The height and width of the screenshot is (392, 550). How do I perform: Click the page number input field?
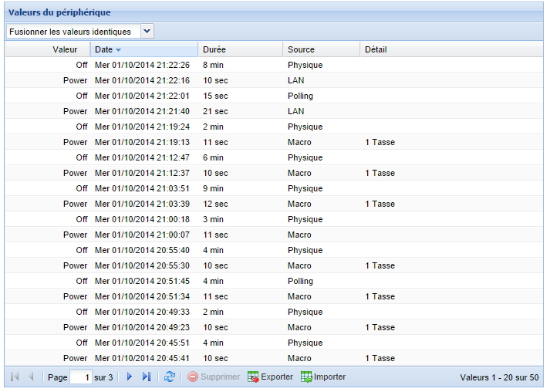pyautogui.click(x=81, y=377)
